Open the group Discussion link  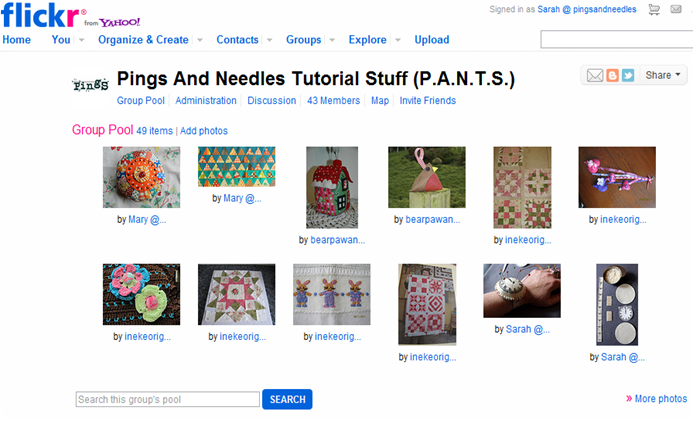[271, 101]
